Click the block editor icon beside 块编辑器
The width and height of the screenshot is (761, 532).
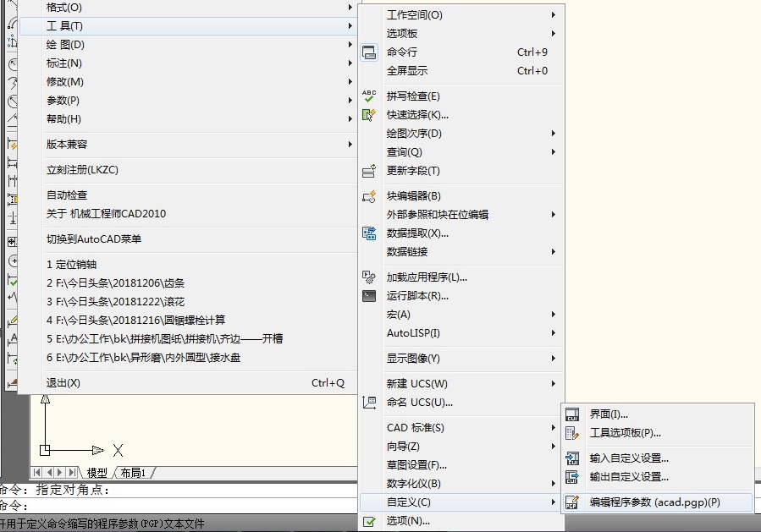click(369, 196)
